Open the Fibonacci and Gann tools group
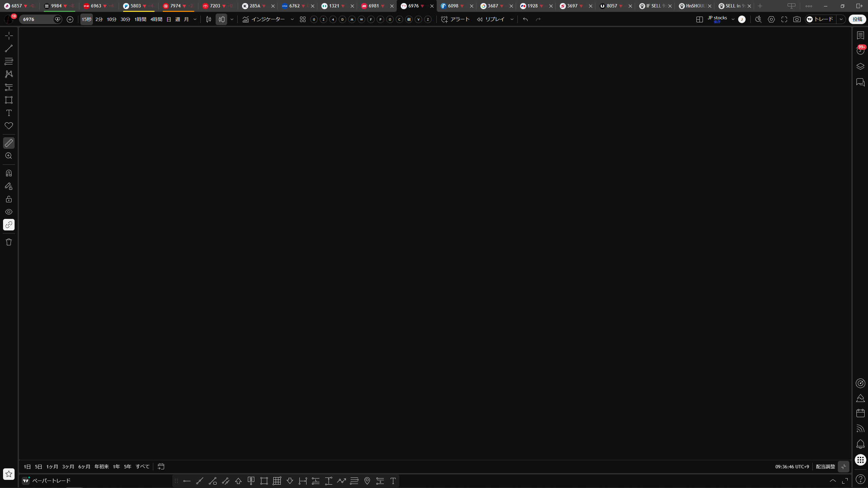The width and height of the screenshot is (868, 488). pos(9,61)
